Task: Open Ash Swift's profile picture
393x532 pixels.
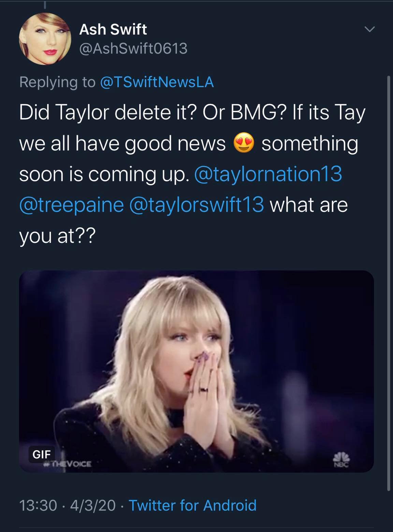Action: [x=45, y=39]
